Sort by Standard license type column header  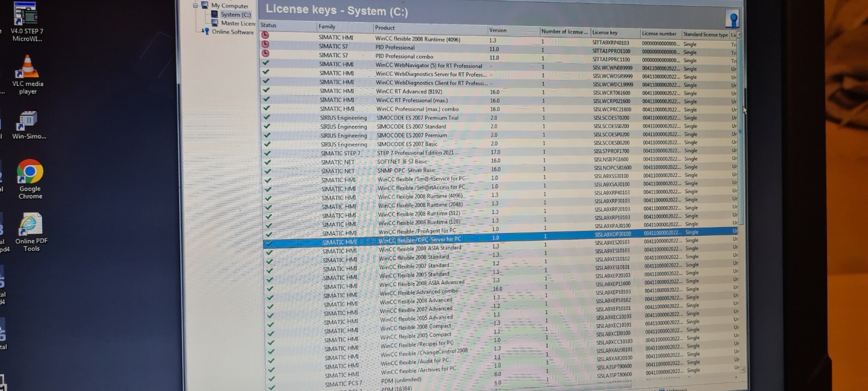coord(705,34)
